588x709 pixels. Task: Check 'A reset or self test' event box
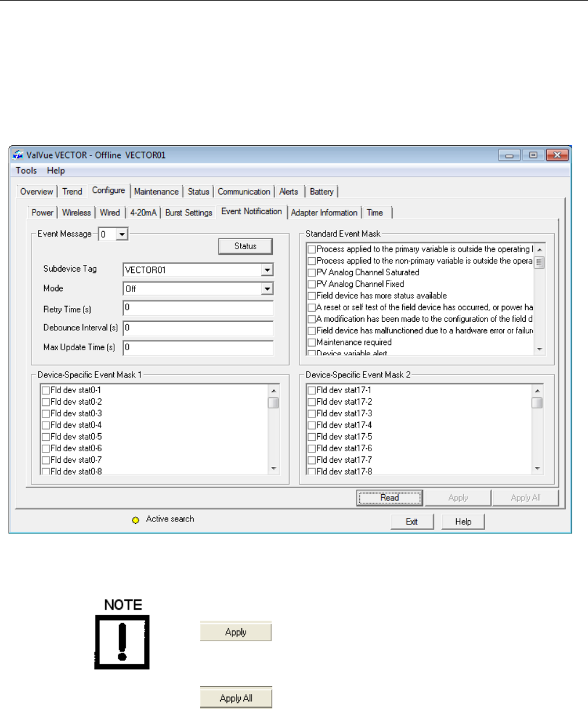click(x=312, y=307)
